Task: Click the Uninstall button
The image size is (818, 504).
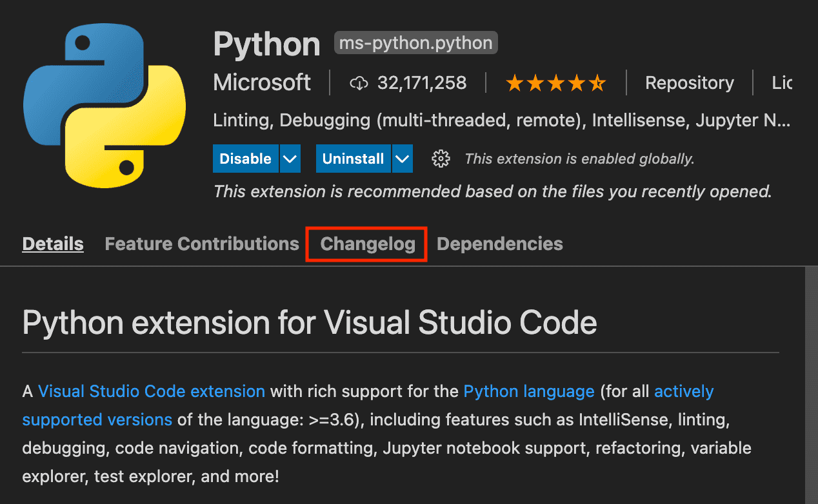Action: (353, 159)
